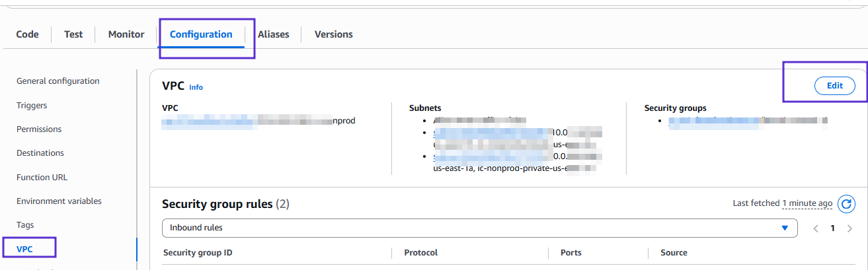Go to the previous rules page
This screenshot has width=868, height=270.
[816, 228]
